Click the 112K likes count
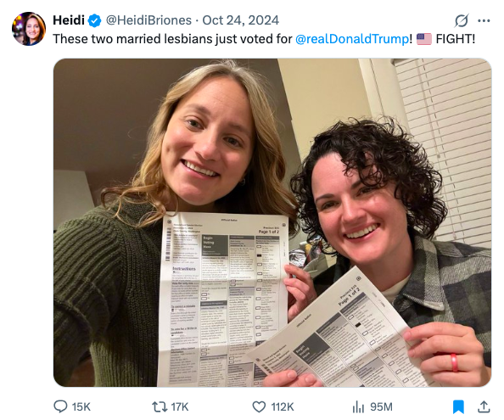The image size is (504, 420). point(283,406)
